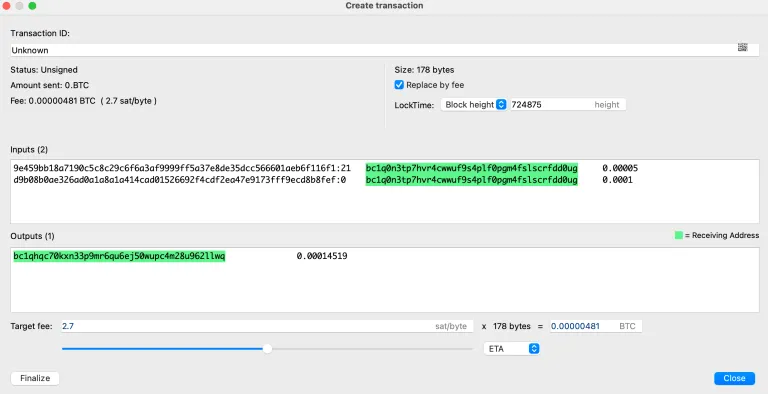Click the Status: Unsigned label

coord(44,70)
